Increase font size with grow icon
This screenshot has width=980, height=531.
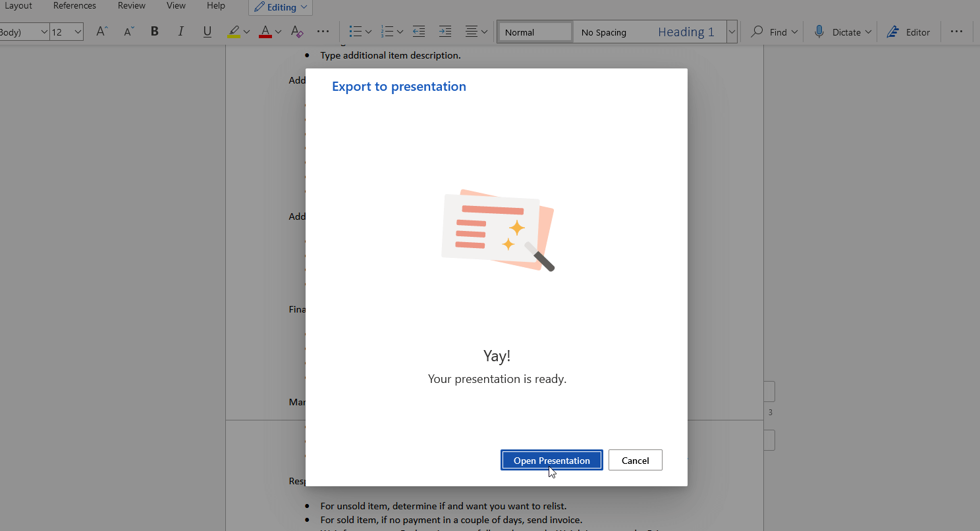(101, 32)
